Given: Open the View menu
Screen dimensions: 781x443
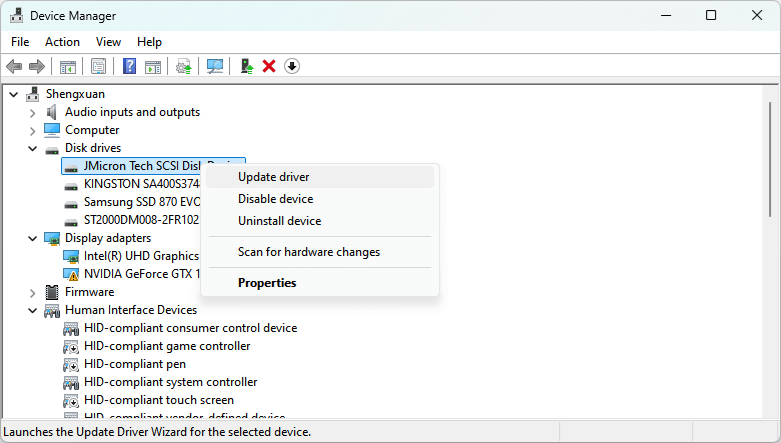Looking at the screenshot, I should coord(108,42).
